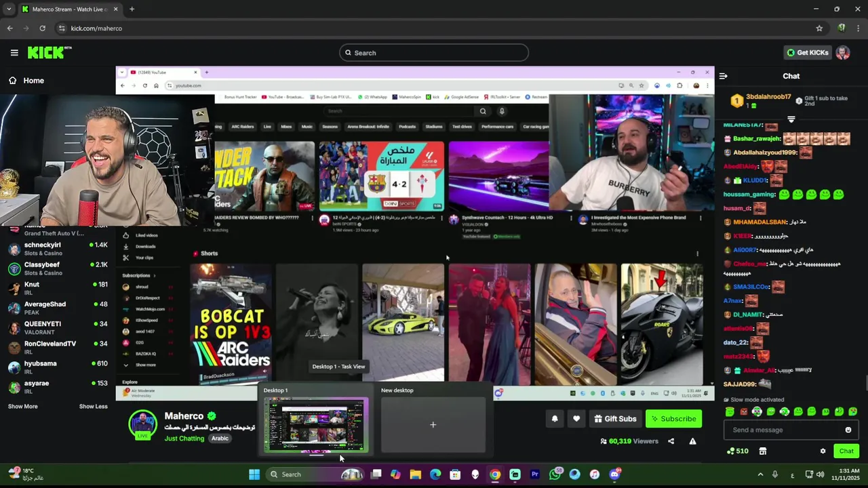Open the tab search dropdown arrow

(9, 9)
